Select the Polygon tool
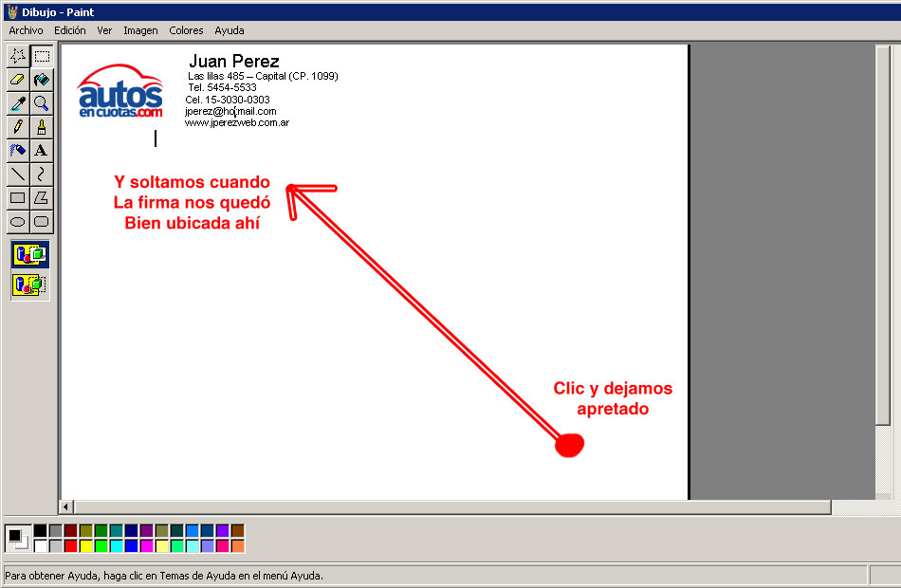 click(42, 197)
